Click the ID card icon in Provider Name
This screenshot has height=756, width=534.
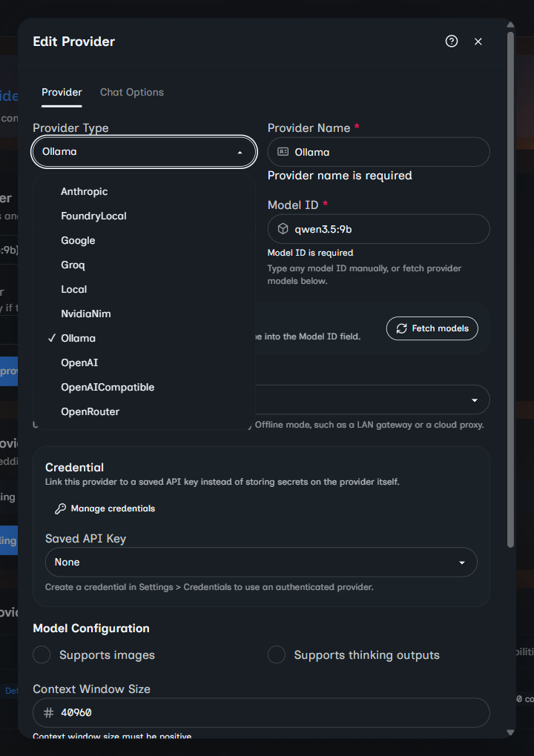pyautogui.click(x=283, y=152)
